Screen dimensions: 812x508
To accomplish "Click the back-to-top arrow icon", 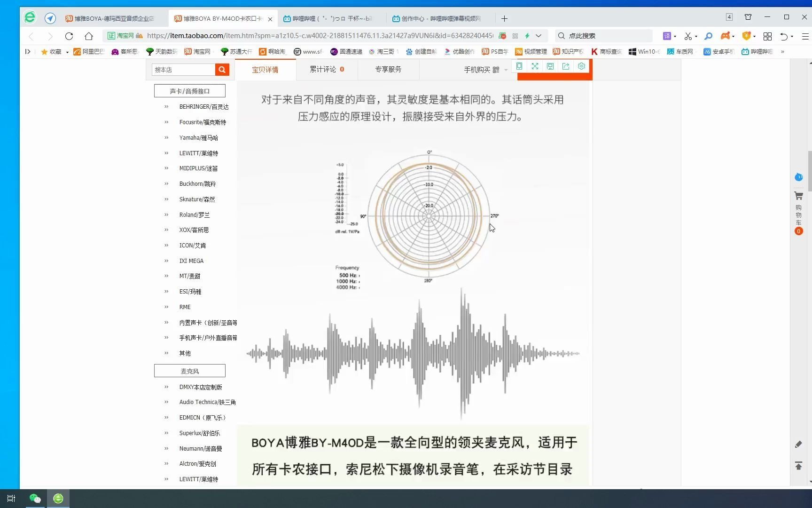I will (798, 466).
